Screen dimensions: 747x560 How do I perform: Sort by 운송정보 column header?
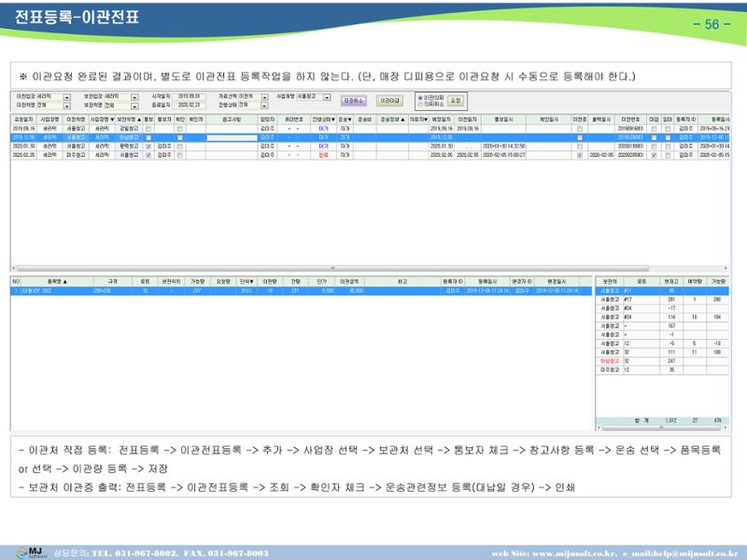392,119
